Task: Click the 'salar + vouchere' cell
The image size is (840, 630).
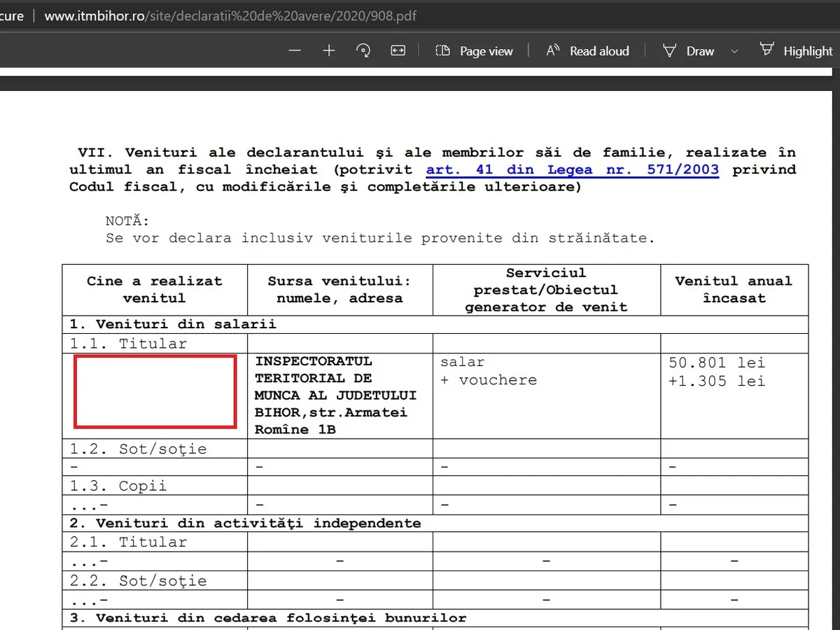Action: tap(489, 371)
